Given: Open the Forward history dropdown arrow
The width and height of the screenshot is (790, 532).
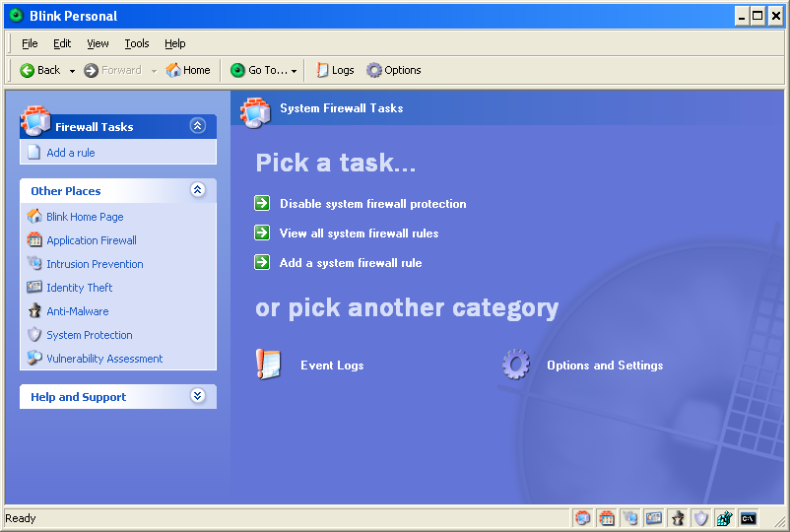Looking at the screenshot, I should point(155,71).
